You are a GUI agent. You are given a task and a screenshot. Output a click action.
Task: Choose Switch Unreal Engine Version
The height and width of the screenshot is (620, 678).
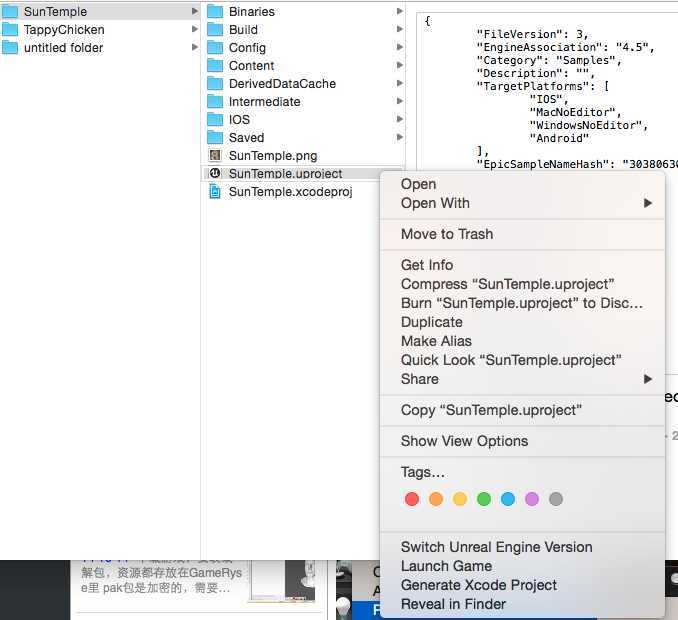522,547
